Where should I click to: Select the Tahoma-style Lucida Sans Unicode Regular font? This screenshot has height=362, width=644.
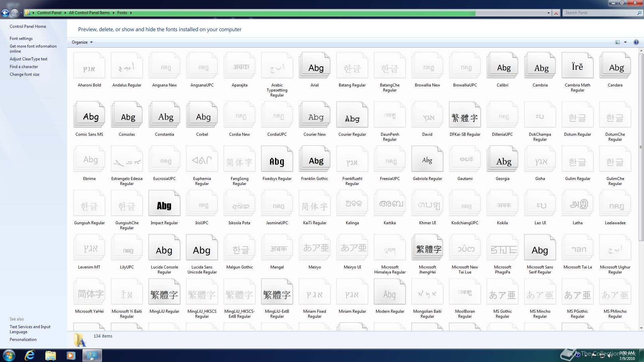[x=202, y=248]
